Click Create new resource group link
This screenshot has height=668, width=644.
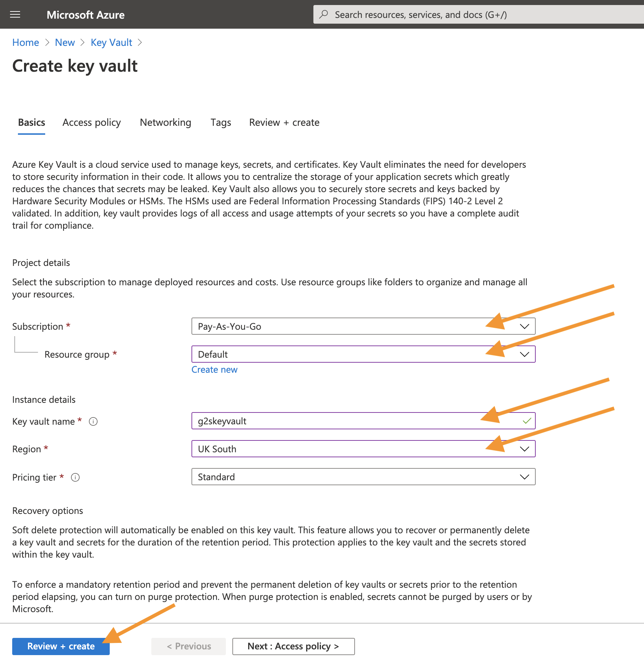coord(214,369)
